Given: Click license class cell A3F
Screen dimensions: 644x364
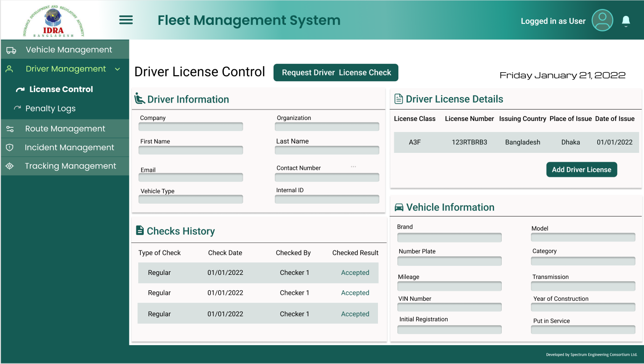Looking at the screenshot, I should [x=415, y=142].
